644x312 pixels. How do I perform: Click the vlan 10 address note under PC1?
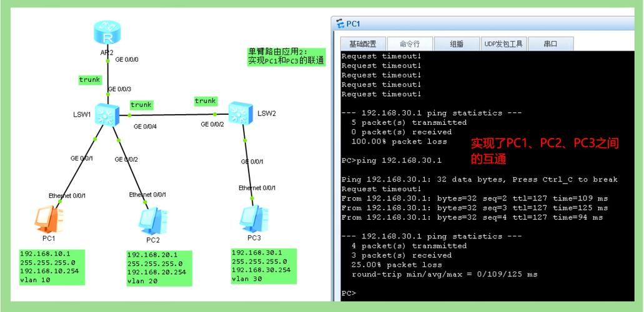pos(53,267)
